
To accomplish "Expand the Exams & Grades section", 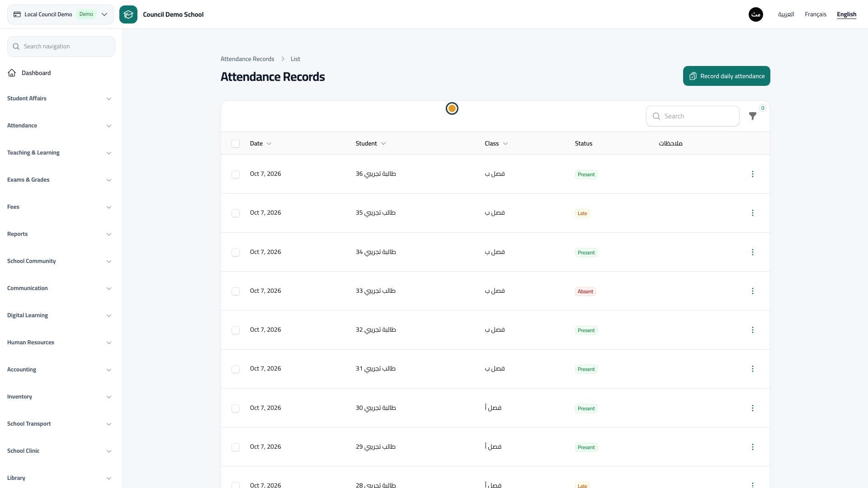I will tap(59, 180).
